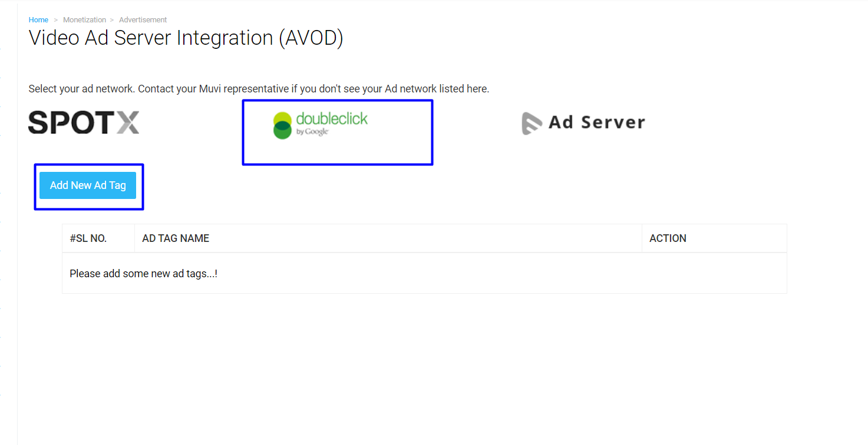868x445 pixels.
Task: Click the AD TAG NAME column header
Action: [x=388, y=238]
